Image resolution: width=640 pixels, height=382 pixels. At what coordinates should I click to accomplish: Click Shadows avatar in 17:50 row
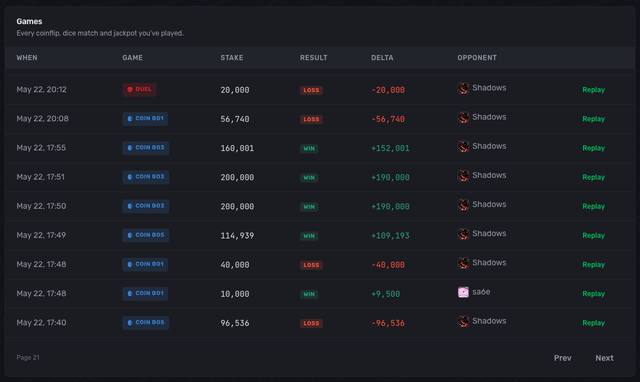tap(463, 205)
